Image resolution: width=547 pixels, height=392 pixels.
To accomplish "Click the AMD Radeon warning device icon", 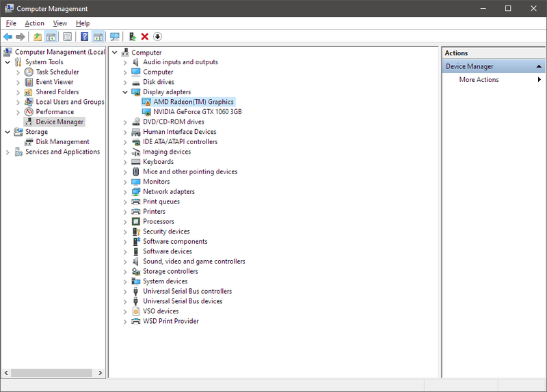I will 146,102.
